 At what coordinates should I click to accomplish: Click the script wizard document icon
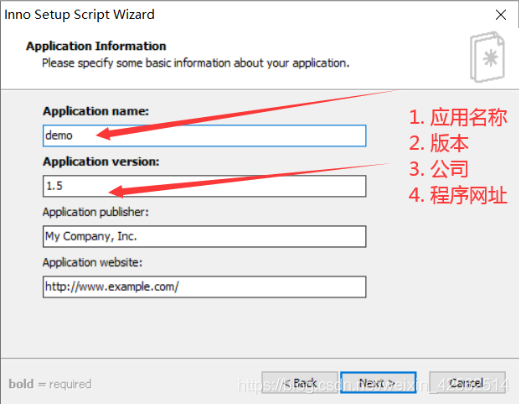tap(487, 57)
